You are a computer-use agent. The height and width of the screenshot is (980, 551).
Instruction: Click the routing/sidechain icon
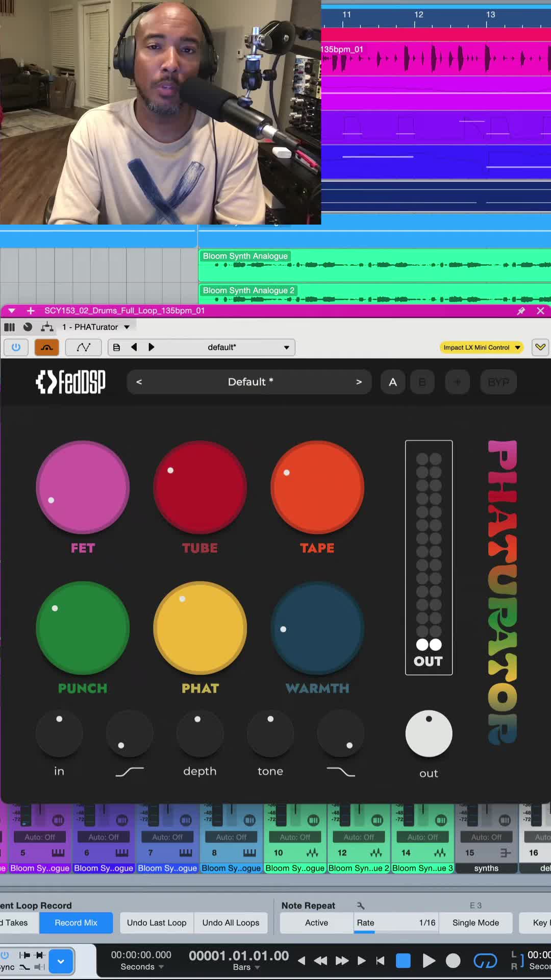47,327
